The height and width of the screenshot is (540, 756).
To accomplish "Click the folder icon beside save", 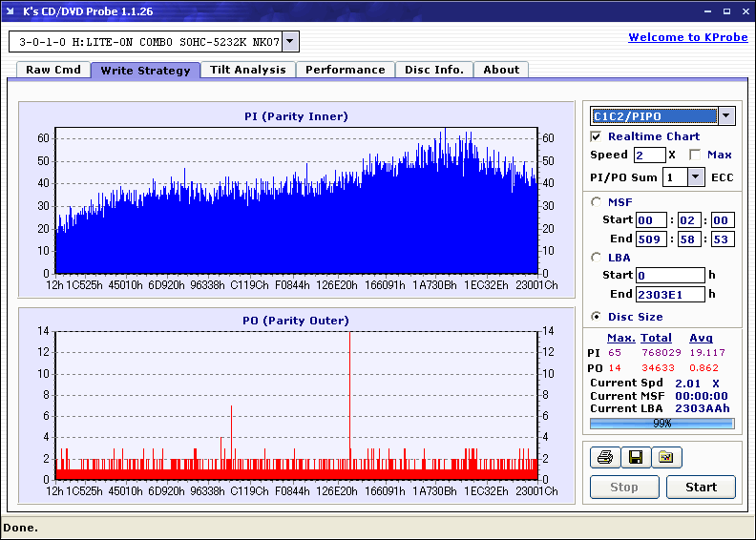I will (666, 457).
